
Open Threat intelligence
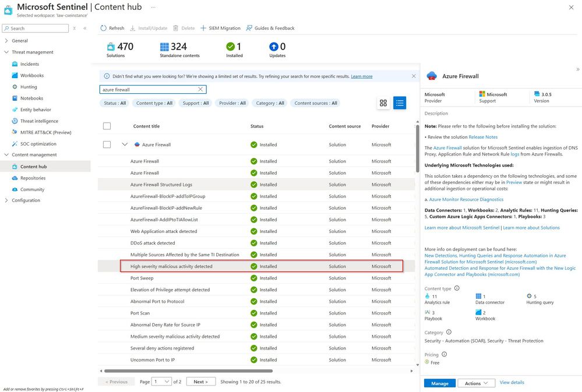39,121
